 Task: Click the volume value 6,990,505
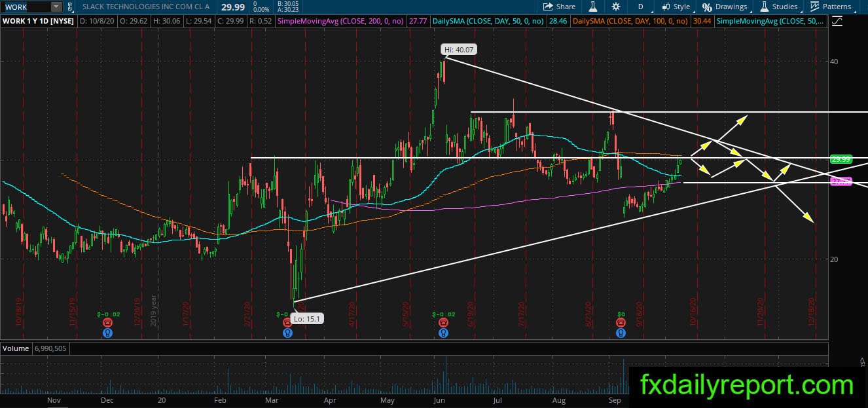click(50, 348)
